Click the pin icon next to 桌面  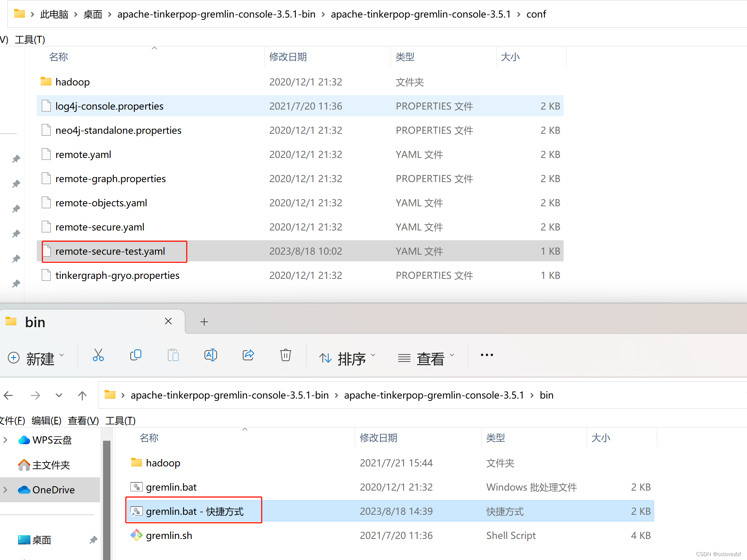[x=93, y=540]
